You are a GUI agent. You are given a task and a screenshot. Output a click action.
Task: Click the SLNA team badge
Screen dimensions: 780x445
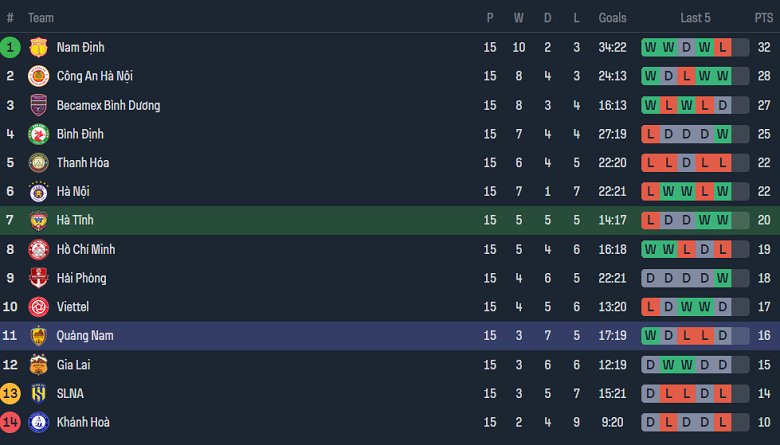pos(39,393)
